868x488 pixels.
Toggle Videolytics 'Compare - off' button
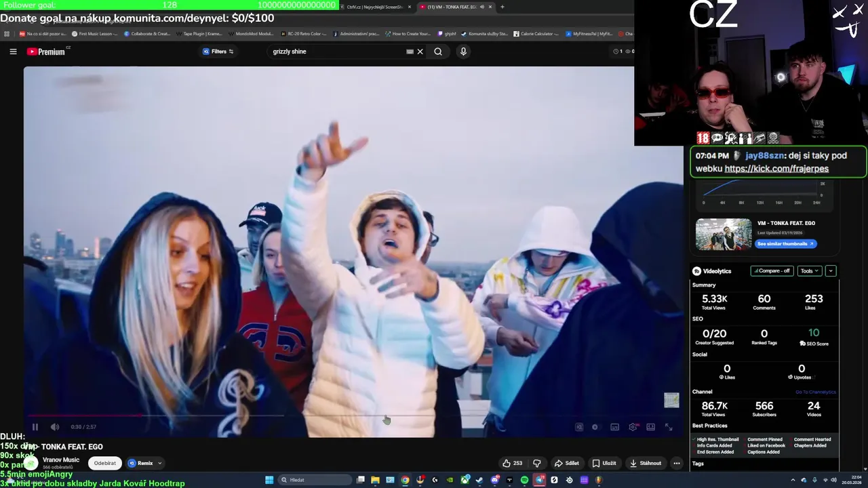click(x=772, y=271)
